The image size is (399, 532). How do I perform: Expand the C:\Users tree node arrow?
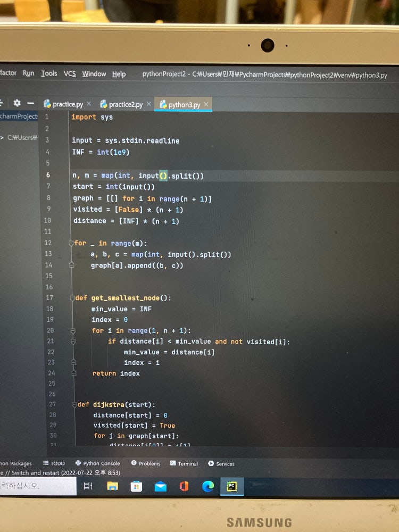pos(2,137)
